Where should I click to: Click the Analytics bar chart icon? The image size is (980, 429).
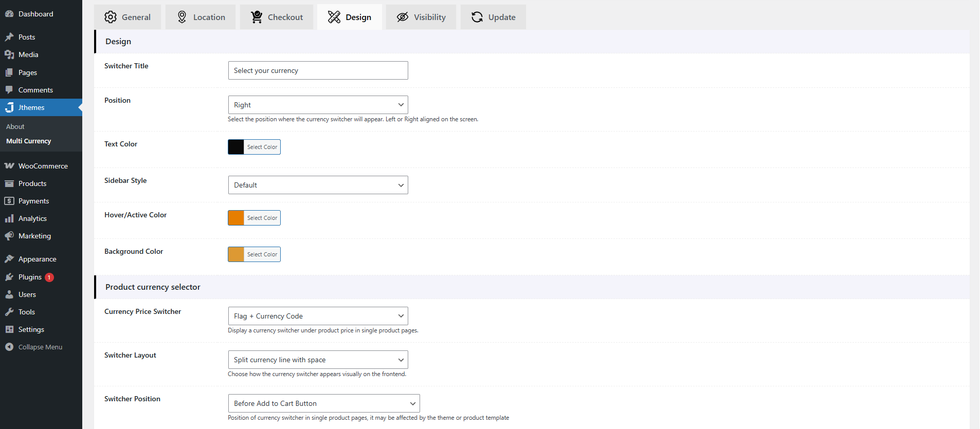(x=9, y=218)
